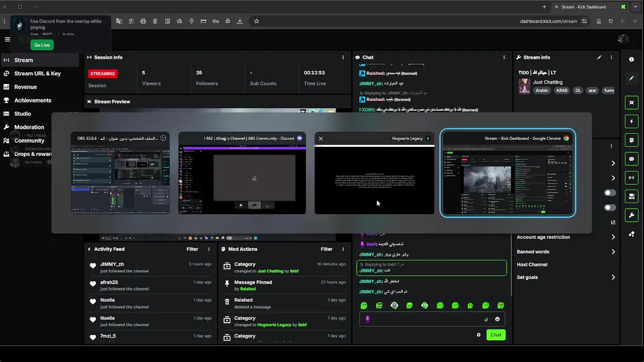The height and width of the screenshot is (362, 644).
Task: Click the camera widget icon in right sidebar
Action: coord(631,196)
